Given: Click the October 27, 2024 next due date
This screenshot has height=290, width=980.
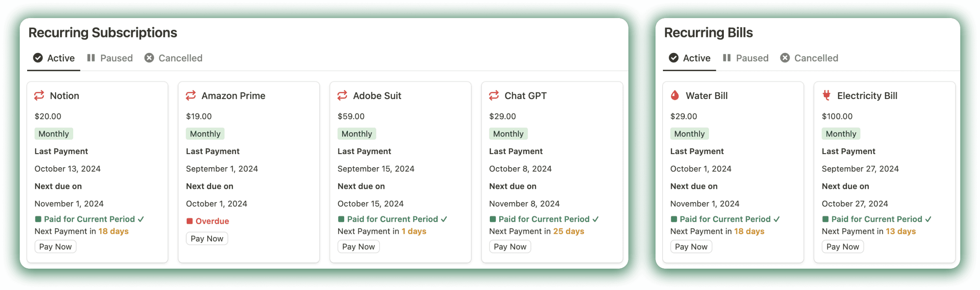Looking at the screenshot, I should 855,204.
